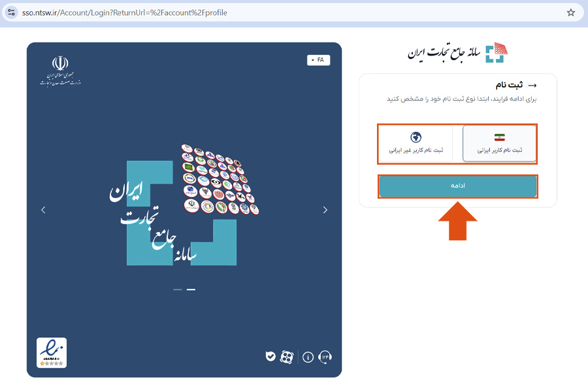This screenshot has height=392, width=588.
Task: Click the info circle icon
Action: coord(308,357)
